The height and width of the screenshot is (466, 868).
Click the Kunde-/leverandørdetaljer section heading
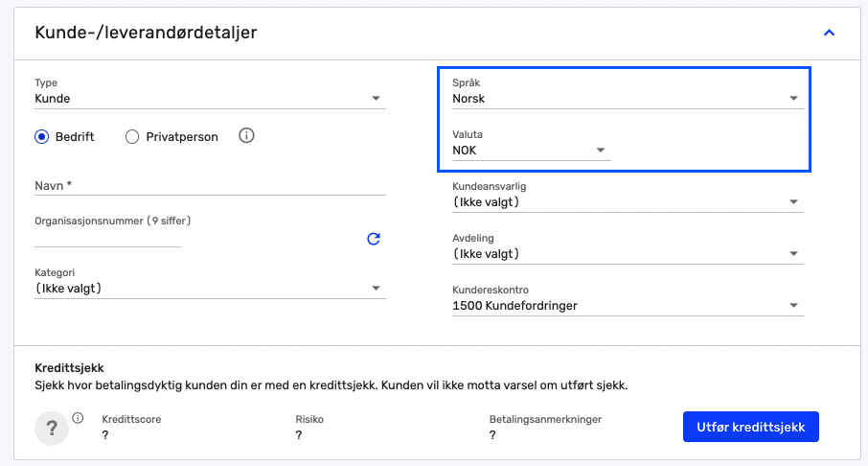point(147,33)
